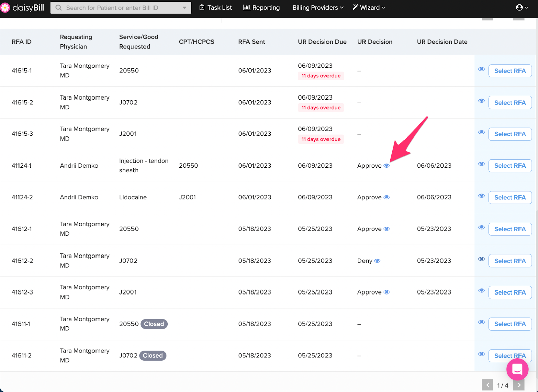538x392 pixels.
Task: Open the Task List menu
Action: tap(216, 7)
